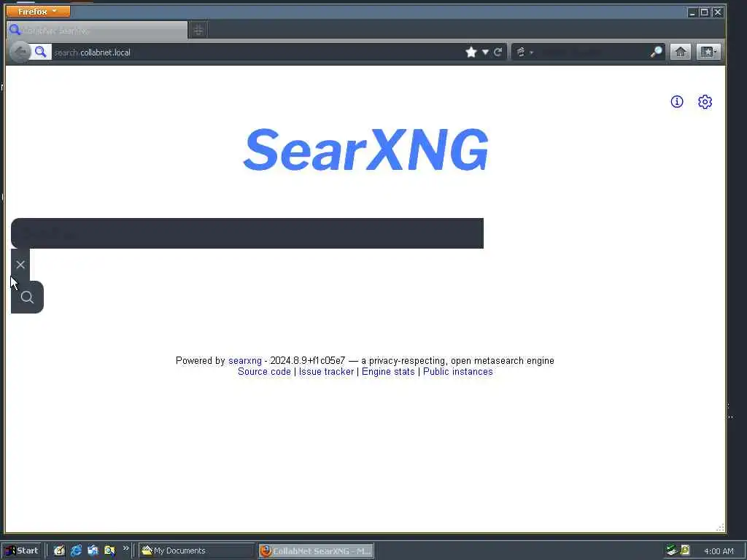The image size is (747, 560).
Task: Open SearXNG about info icon
Action: 677,101
